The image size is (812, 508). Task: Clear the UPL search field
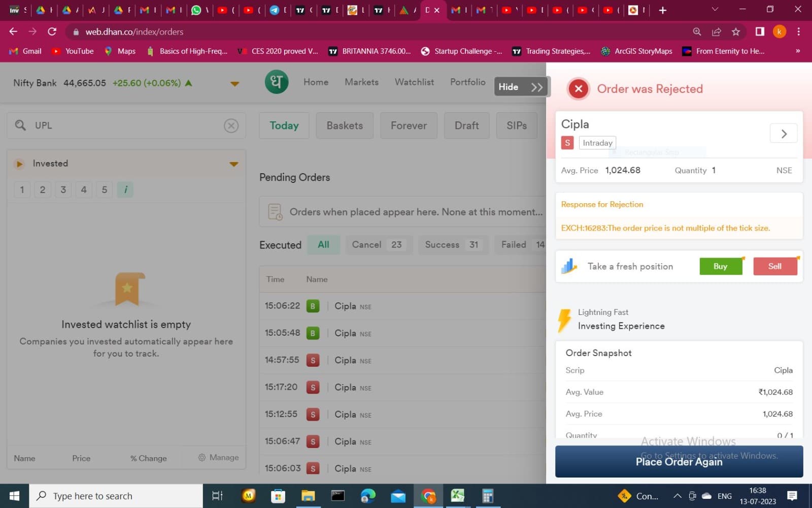(x=231, y=125)
